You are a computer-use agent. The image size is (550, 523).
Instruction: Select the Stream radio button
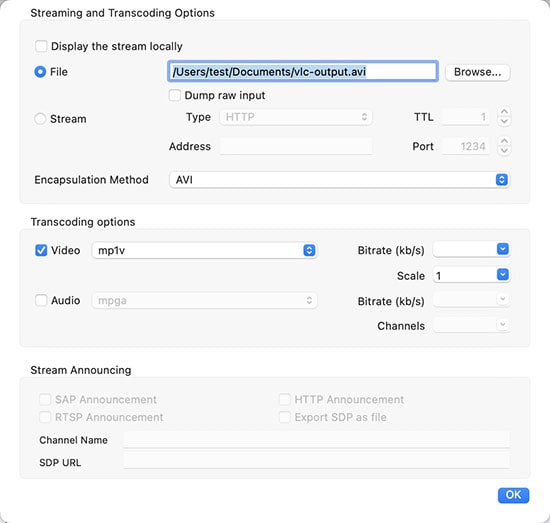click(x=40, y=119)
